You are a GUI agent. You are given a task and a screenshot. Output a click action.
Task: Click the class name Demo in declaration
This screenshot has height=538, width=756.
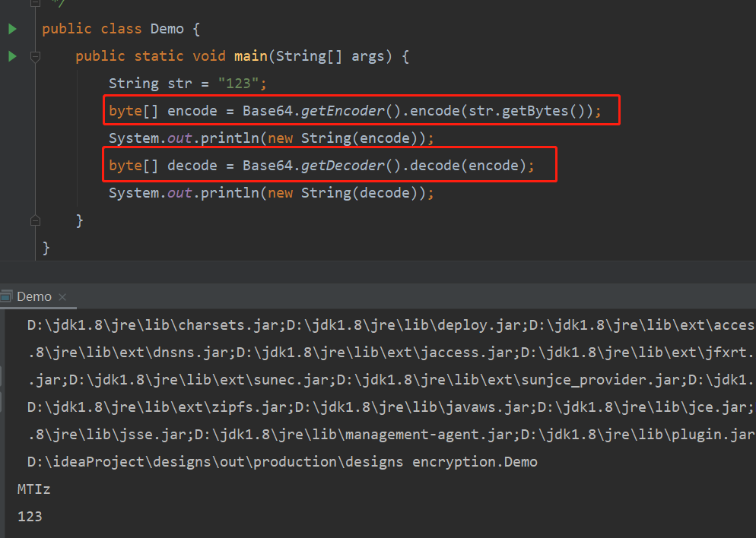pos(167,29)
